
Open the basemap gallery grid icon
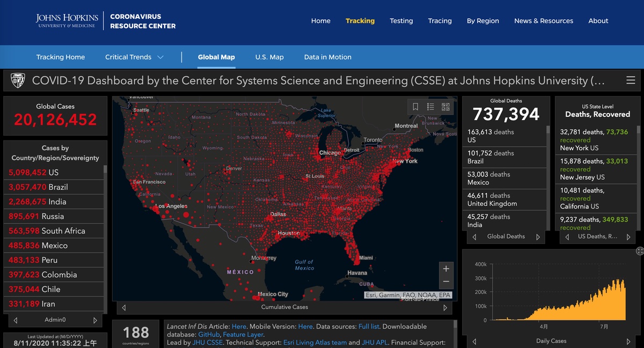[x=446, y=107]
